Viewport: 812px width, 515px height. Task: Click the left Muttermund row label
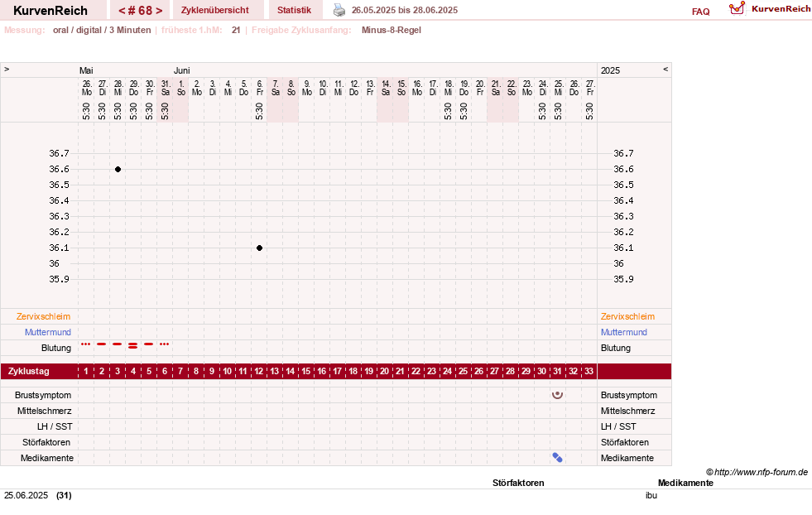(x=48, y=332)
